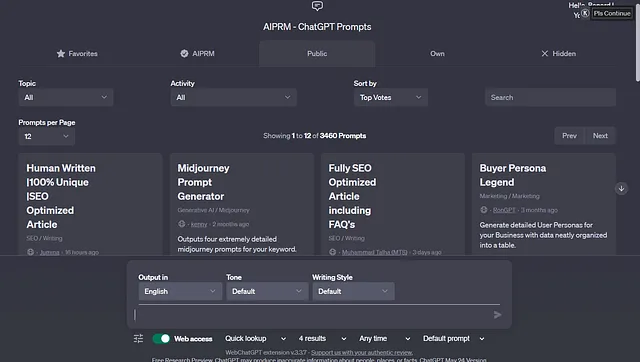Open the 'Support us with your authentic review' link
The width and height of the screenshot is (640, 362).
pyautogui.click(x=362, y=352)
